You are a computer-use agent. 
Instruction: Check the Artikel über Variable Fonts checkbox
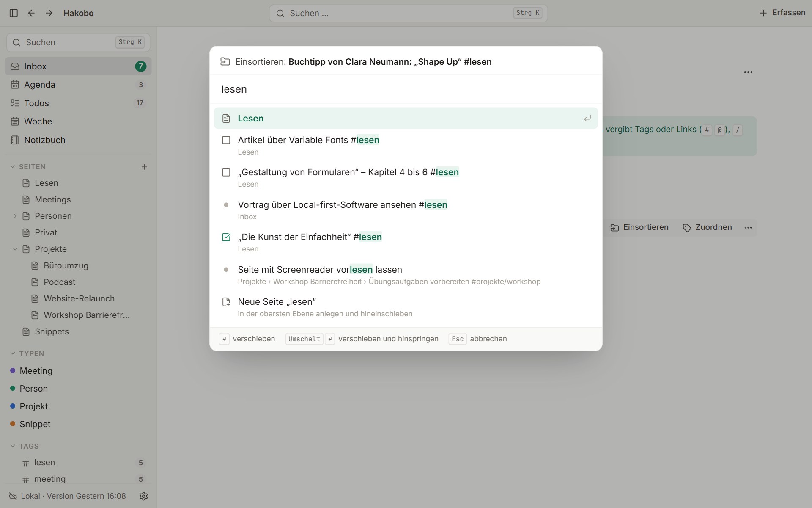(226, 140)
